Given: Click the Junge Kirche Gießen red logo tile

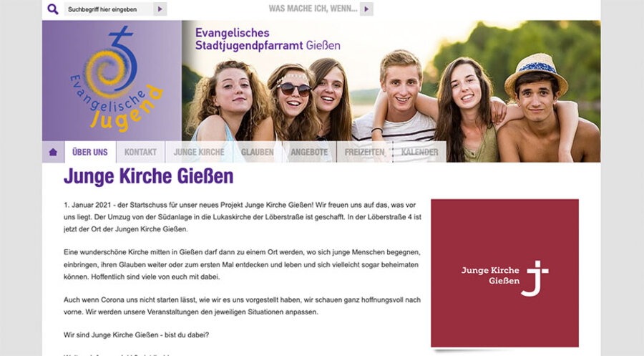Looking at the screenshot, I should tap(504, 273).
